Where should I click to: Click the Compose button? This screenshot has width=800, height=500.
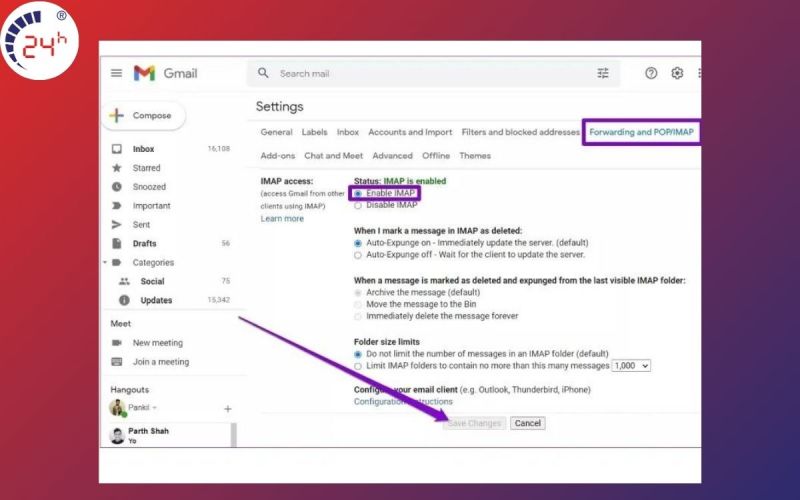(144, 115)
